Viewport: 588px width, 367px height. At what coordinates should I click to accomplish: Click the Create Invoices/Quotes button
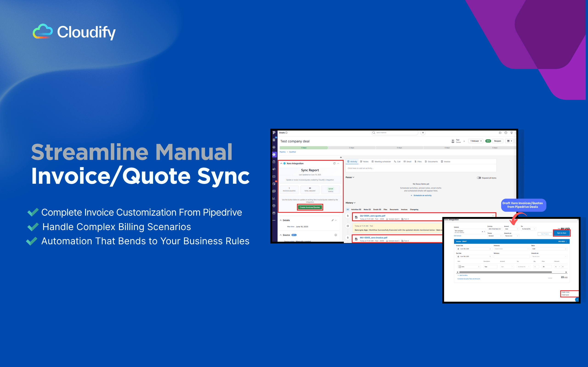tap(310, 207)
